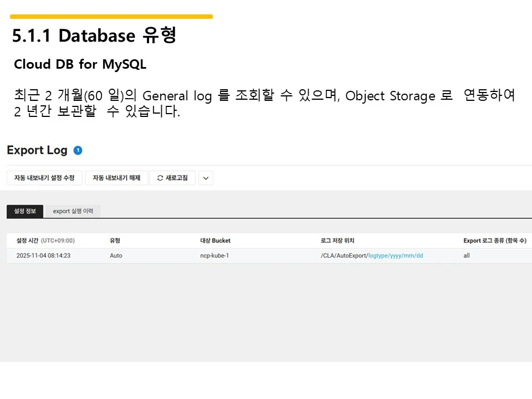Click the Export 로그 종류 column header
Image resolution: width=532 pixels, height=399 pixels.
click(492, 240)
